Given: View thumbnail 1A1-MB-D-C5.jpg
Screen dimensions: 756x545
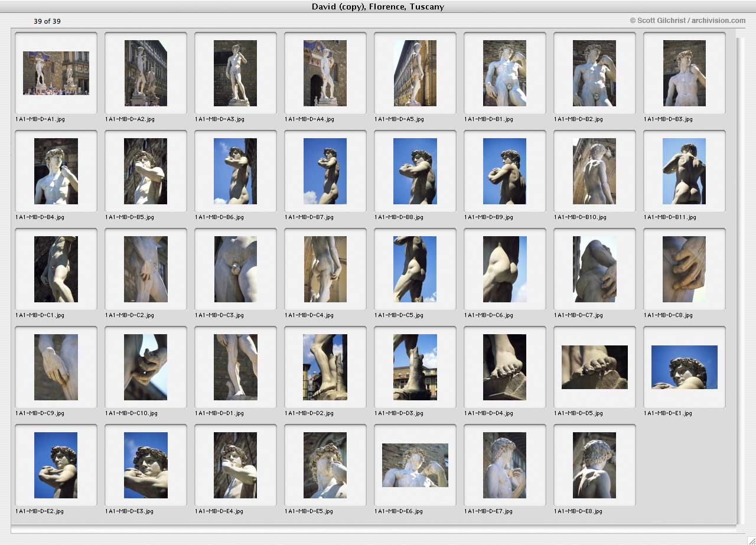Looking at the screenshot, I should click(x=415, y=269).
